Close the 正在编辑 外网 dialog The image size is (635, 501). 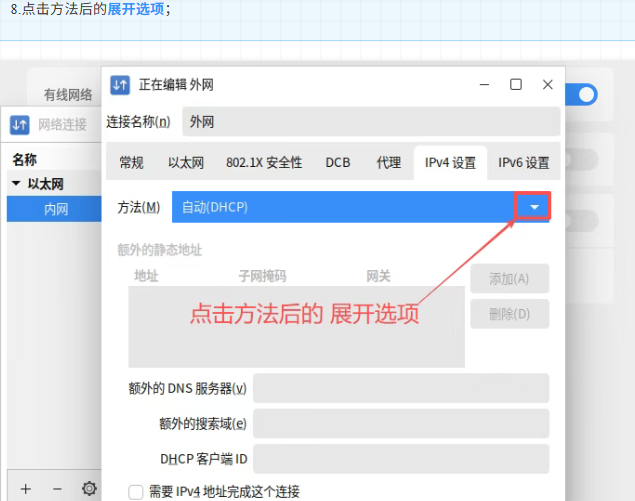(548, 85)
